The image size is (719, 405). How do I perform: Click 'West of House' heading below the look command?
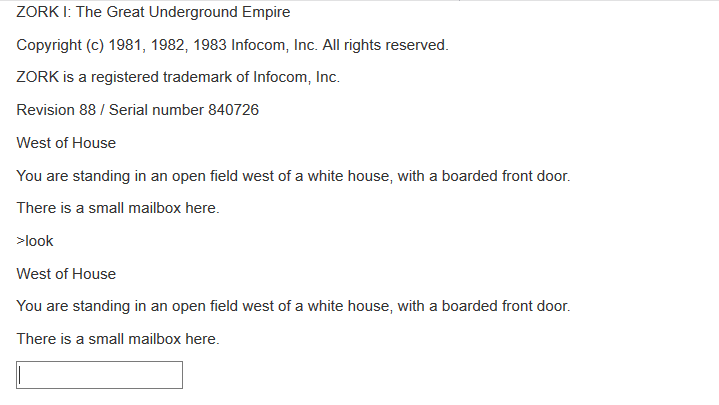(x=66, y=274)
